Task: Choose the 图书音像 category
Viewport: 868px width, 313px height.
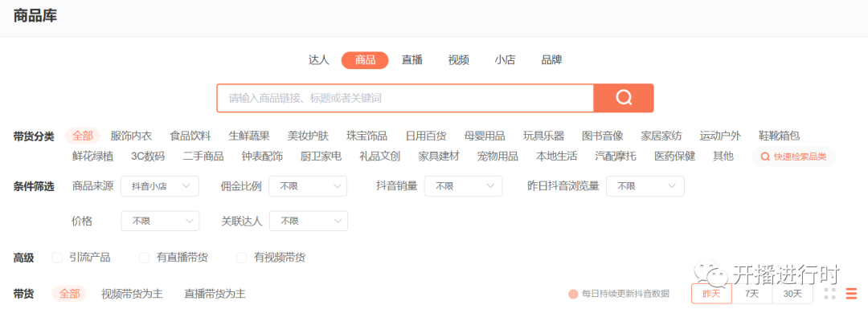Action: 603,136
